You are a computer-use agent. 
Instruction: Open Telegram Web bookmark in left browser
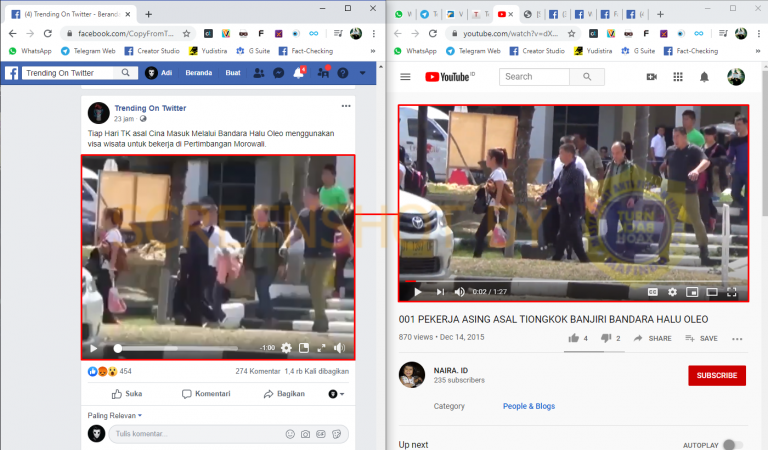(88, 51)
